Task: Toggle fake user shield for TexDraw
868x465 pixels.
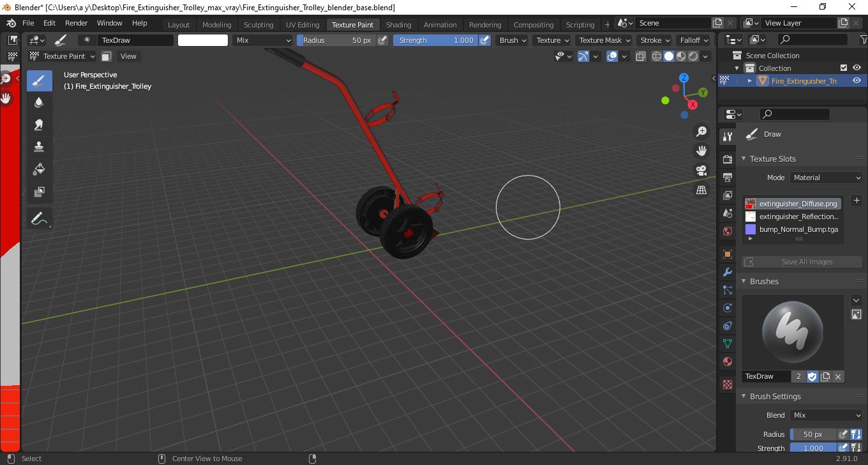Action: [812, 377]
